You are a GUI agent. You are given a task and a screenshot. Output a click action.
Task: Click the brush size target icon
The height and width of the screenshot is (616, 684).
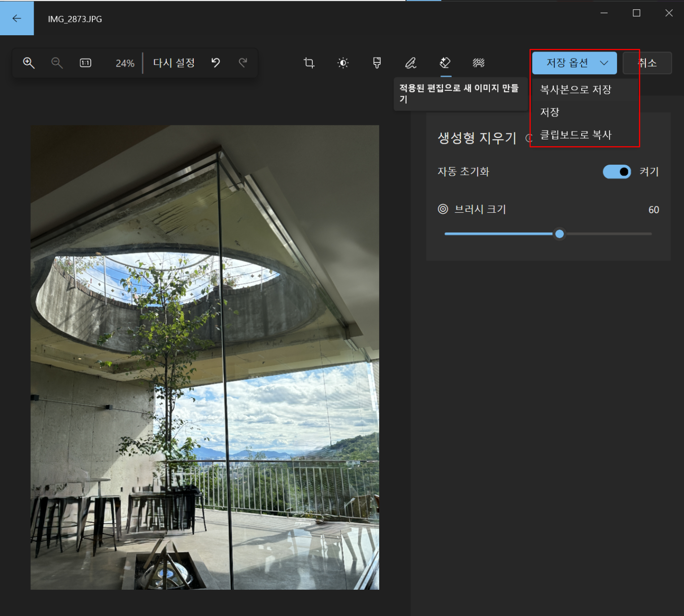[443, 209]
